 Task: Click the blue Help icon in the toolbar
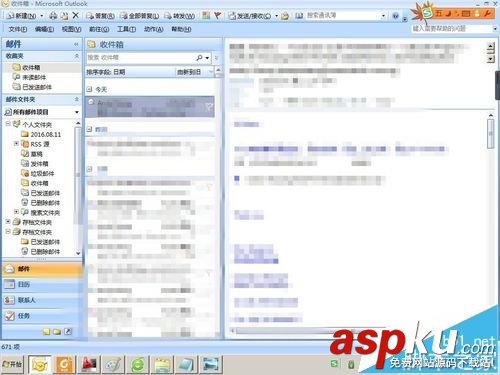(396, 16)
